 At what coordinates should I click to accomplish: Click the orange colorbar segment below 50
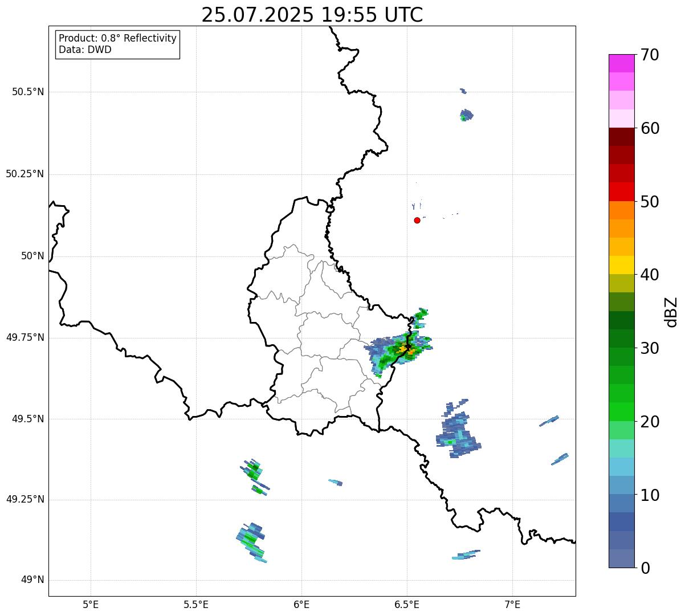coord(621,210)
